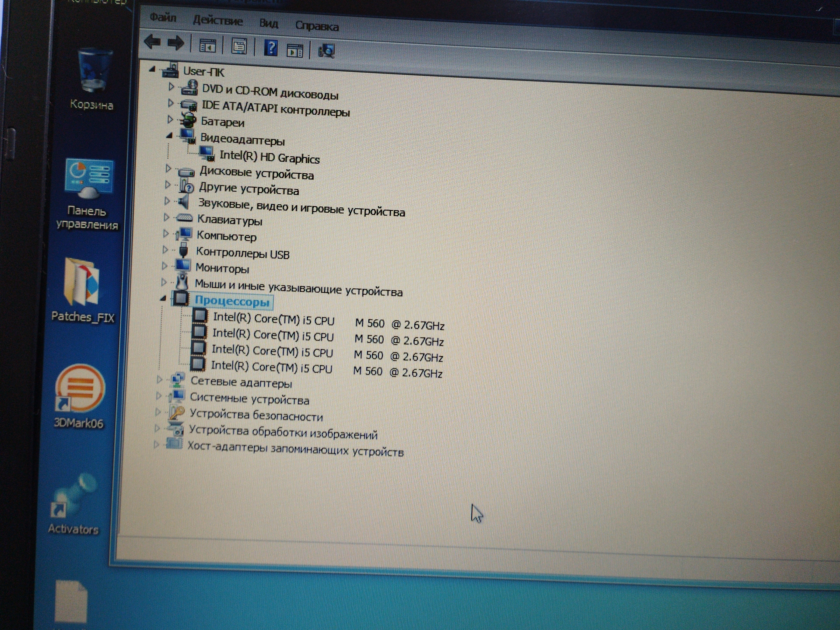This screenshot has height=630, width=840.
Task: Expand the Батареи node
Action: [x=170, y=119]
